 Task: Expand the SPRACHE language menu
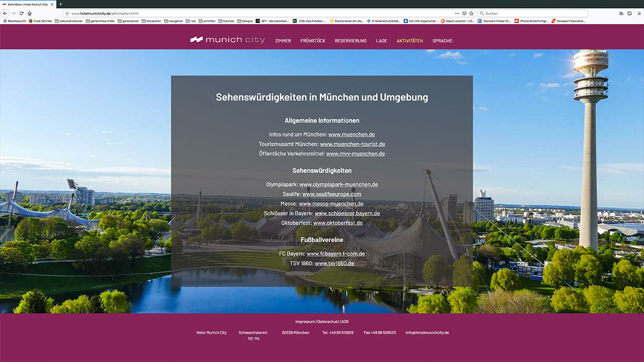pyautogui.click(x=443, y=41)
